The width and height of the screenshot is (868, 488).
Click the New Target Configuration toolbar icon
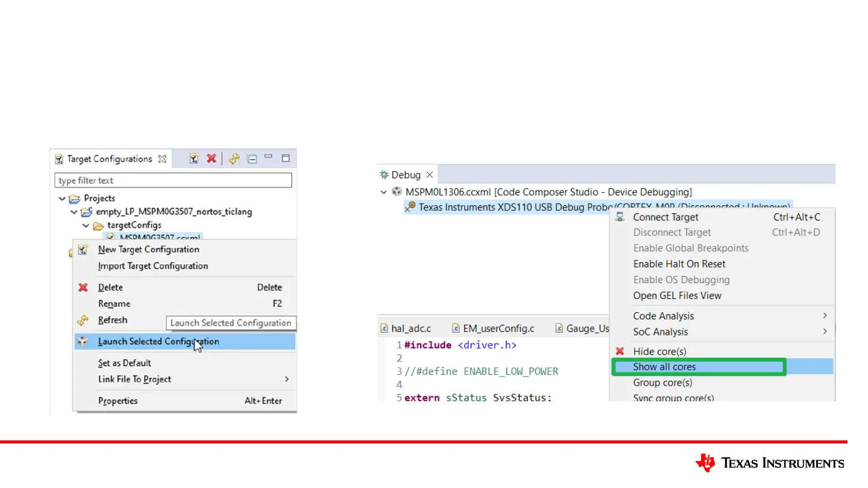pyautogui.click(x=193, y=158)
